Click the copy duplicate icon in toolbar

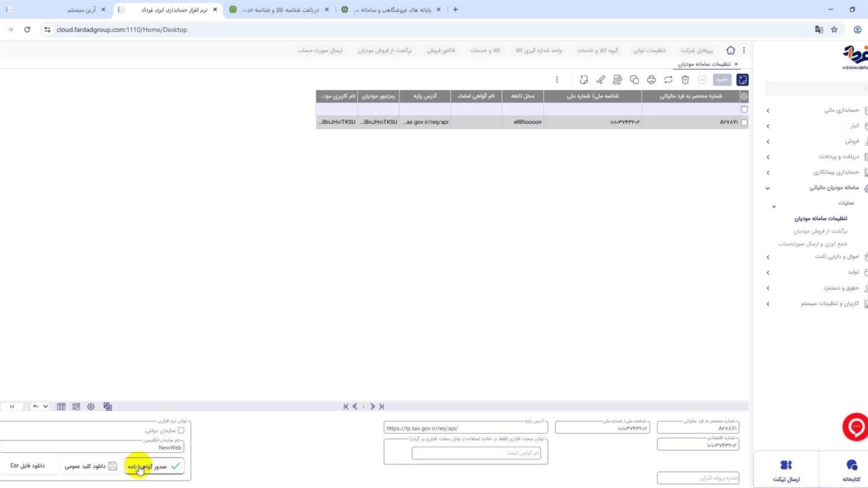tap(634, 80)
